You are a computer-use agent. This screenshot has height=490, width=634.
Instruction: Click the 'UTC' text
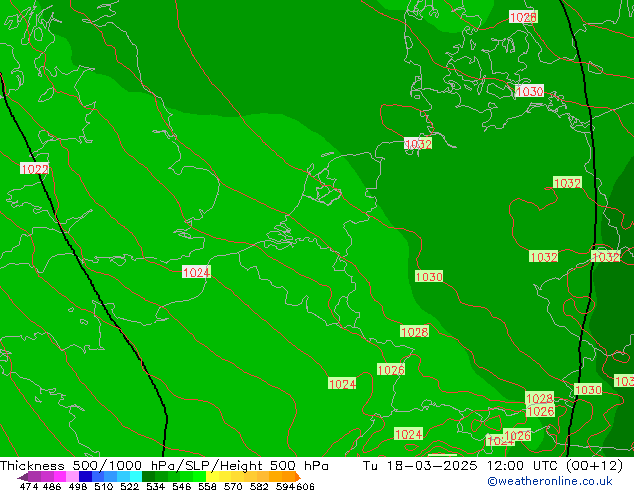pyautogui.click(x=547, y=466)
